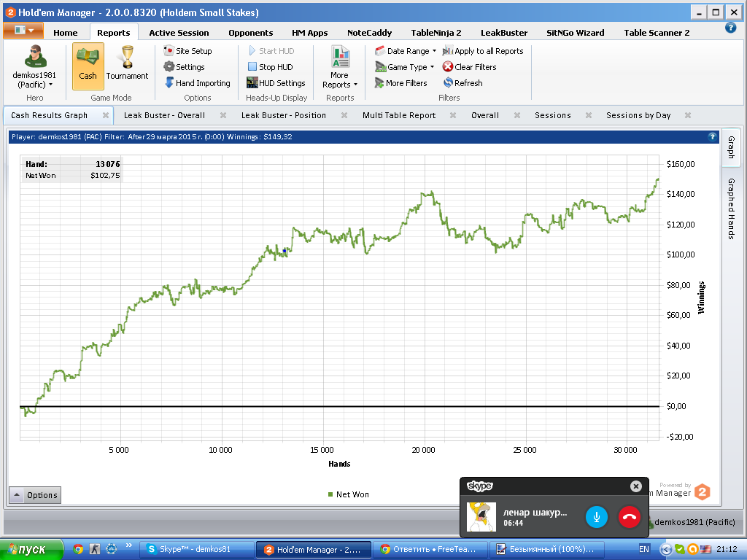This screenshot has width=747, height=560.
Task: Open the LeakBuster ribbon tab
Action: 504,33
